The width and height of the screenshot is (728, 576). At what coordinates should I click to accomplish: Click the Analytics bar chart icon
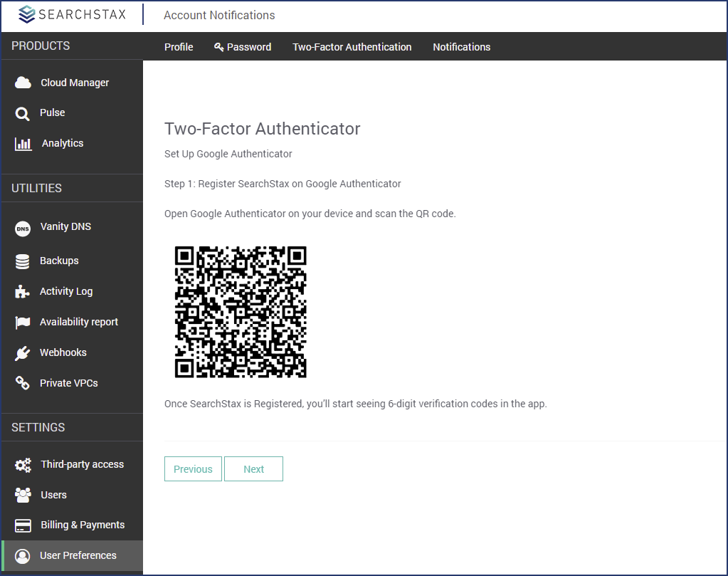(x=23, y=144)
